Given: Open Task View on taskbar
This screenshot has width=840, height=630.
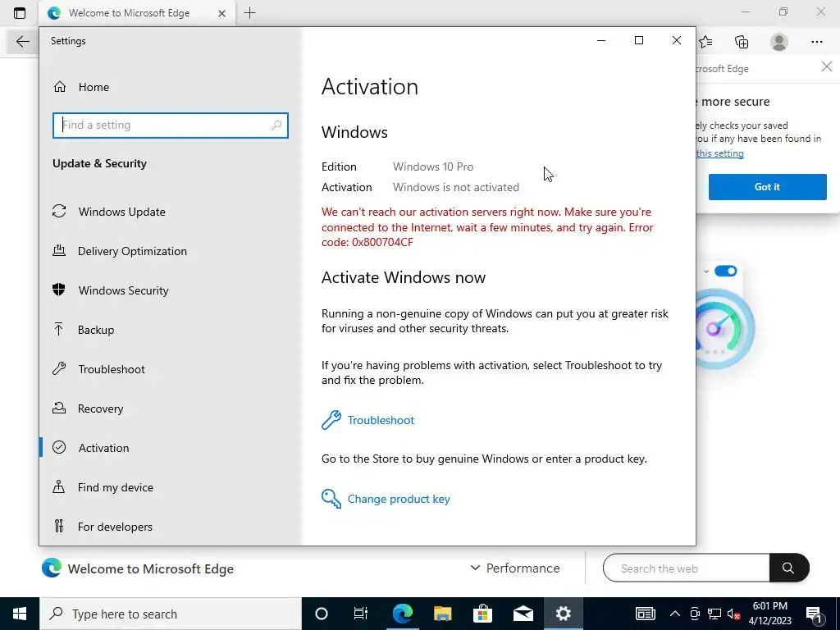Looking at the screenshot, I should point(361,614).
